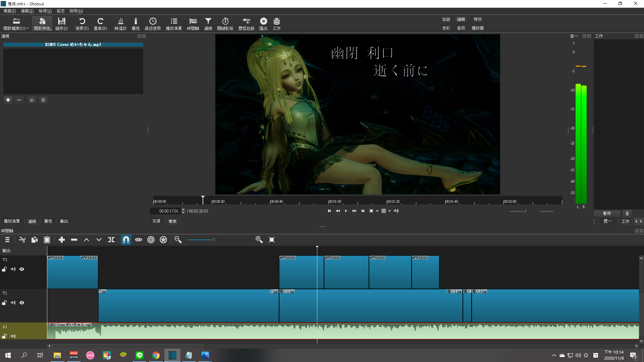Add a filter with the plus button
The image size is (644, 362).
coord(8,100)
